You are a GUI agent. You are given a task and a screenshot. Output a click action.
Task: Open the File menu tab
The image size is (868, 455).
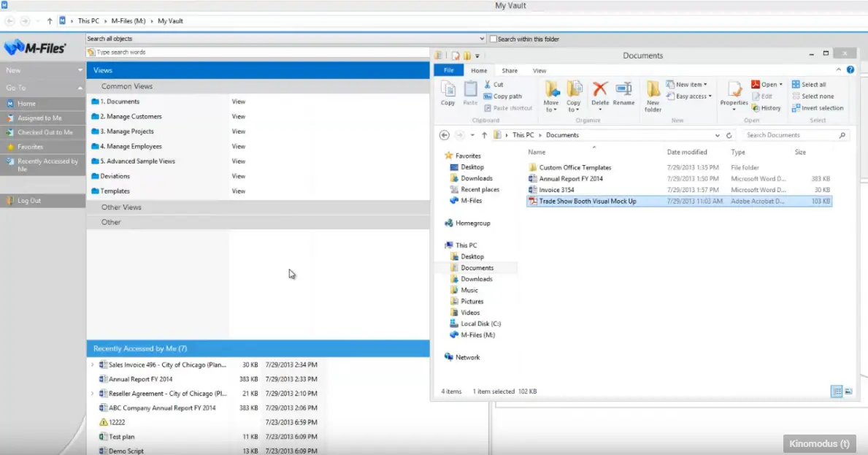coord(448,71)
